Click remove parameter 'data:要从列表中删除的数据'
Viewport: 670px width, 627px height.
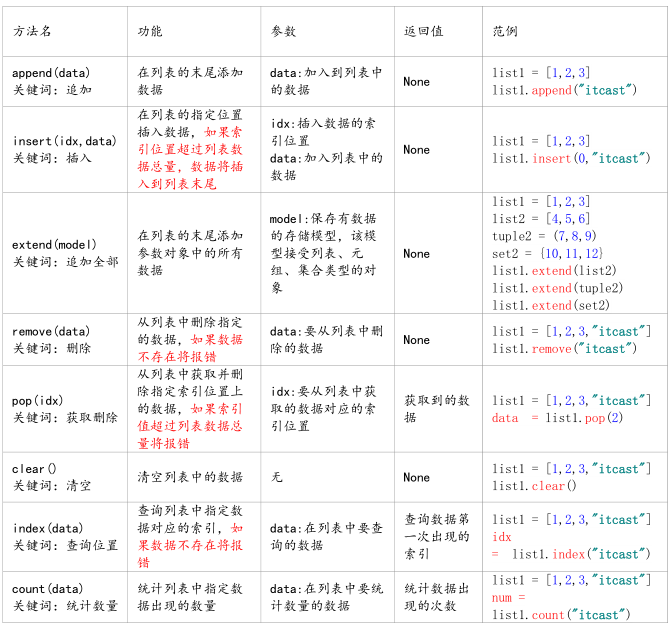pos(326,340)
